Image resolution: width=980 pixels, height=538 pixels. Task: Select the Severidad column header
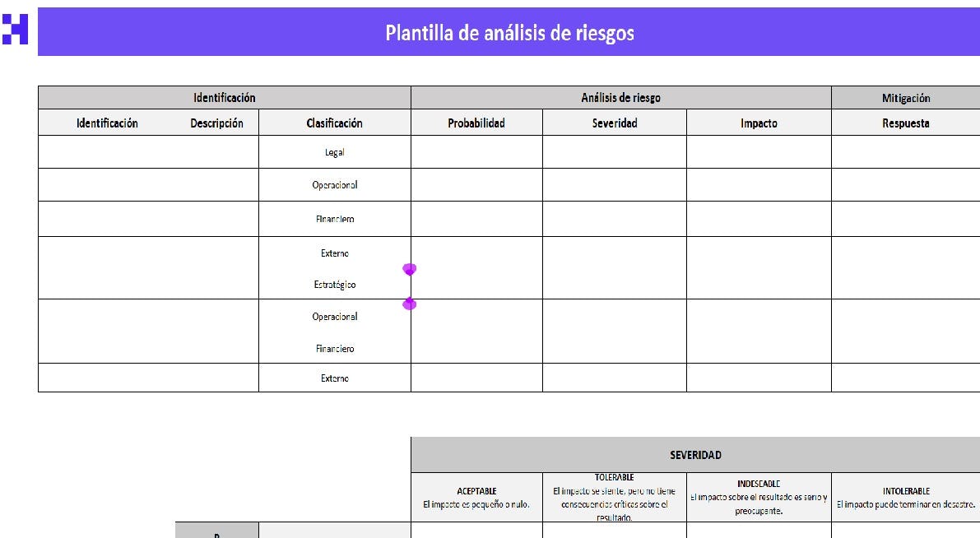613,123
